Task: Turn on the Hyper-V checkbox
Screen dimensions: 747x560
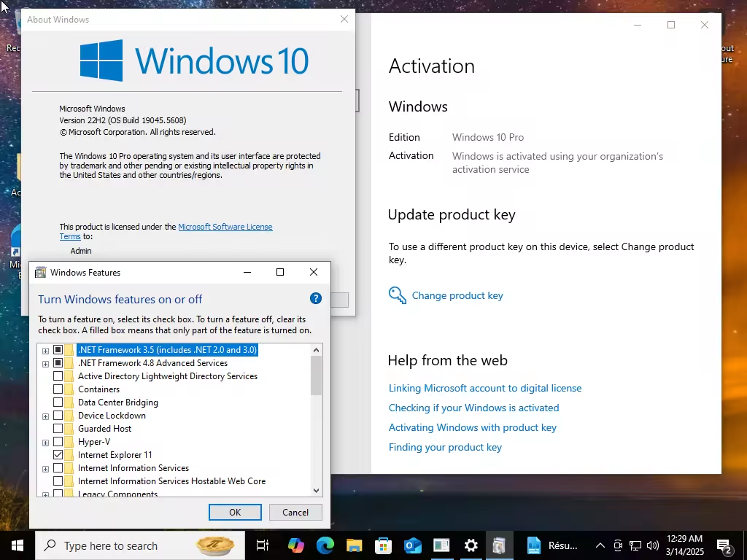Action: (58, 442)
